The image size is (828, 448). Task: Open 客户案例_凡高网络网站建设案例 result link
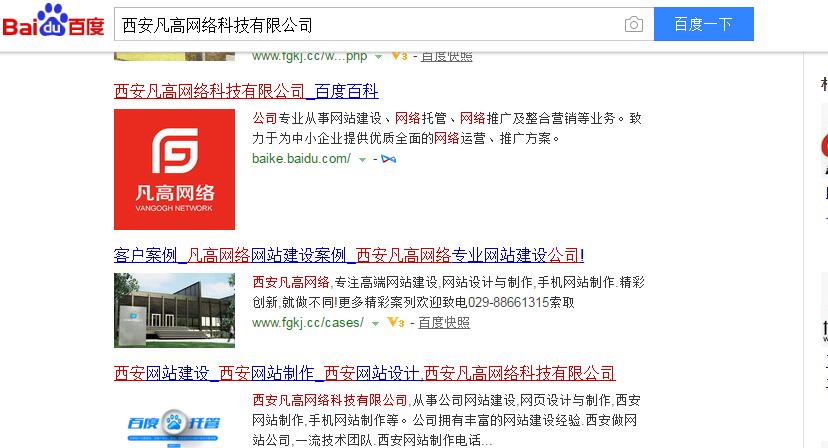click(349, 255)
